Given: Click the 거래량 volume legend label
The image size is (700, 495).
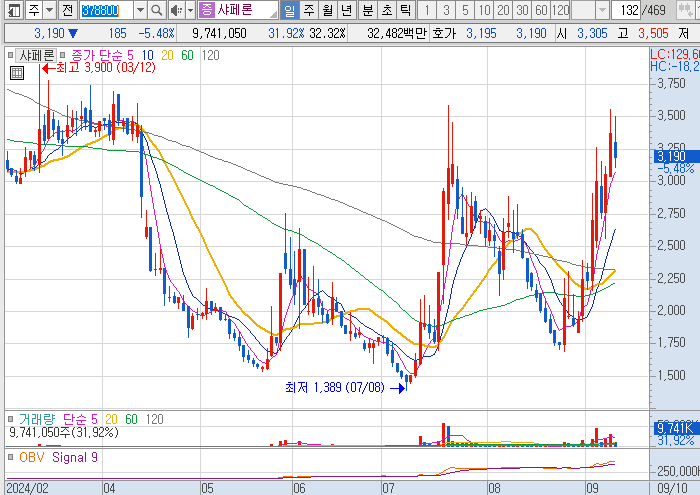Looking at the screenshot, I should tap(37, 419).
